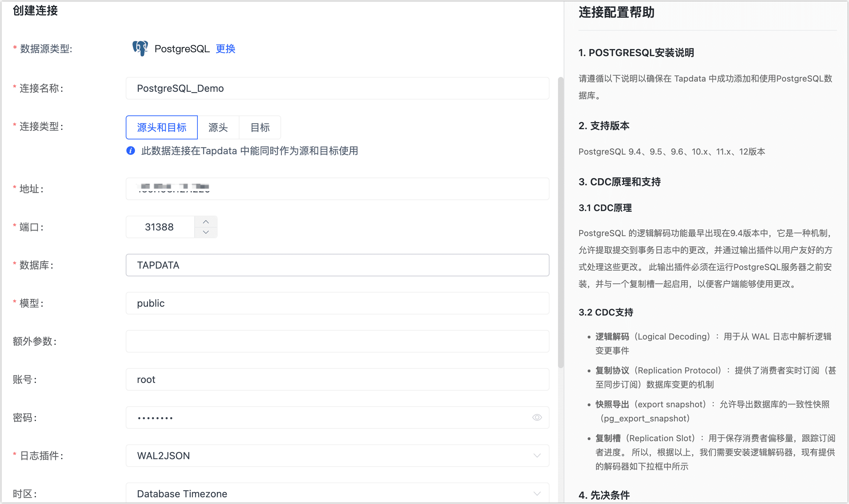Select the 源头和目标 connection type option
849x504 pixels.
click(162, 127)
